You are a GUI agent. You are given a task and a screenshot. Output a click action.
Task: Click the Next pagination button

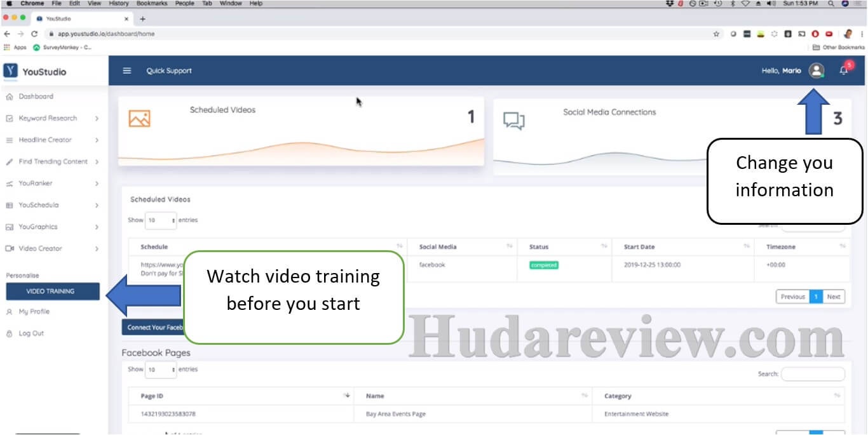click(833, 296)
